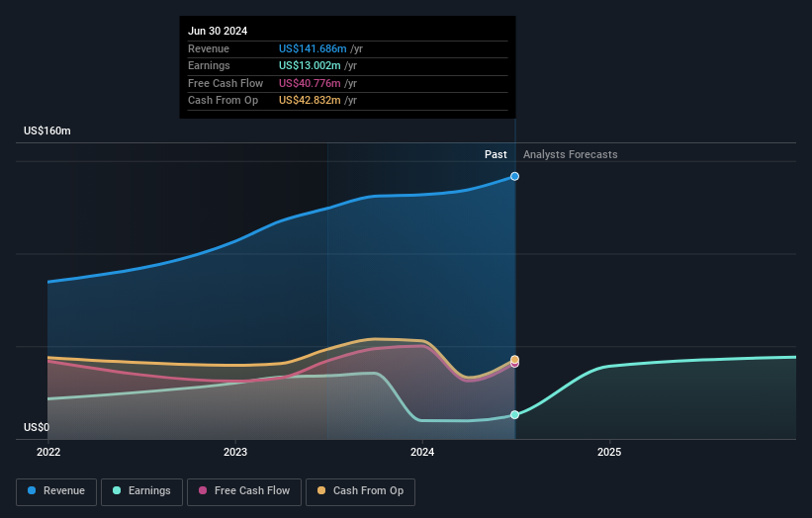Select the 2022 x-axis label
The image size is (812, 518).
pos(48,452)
